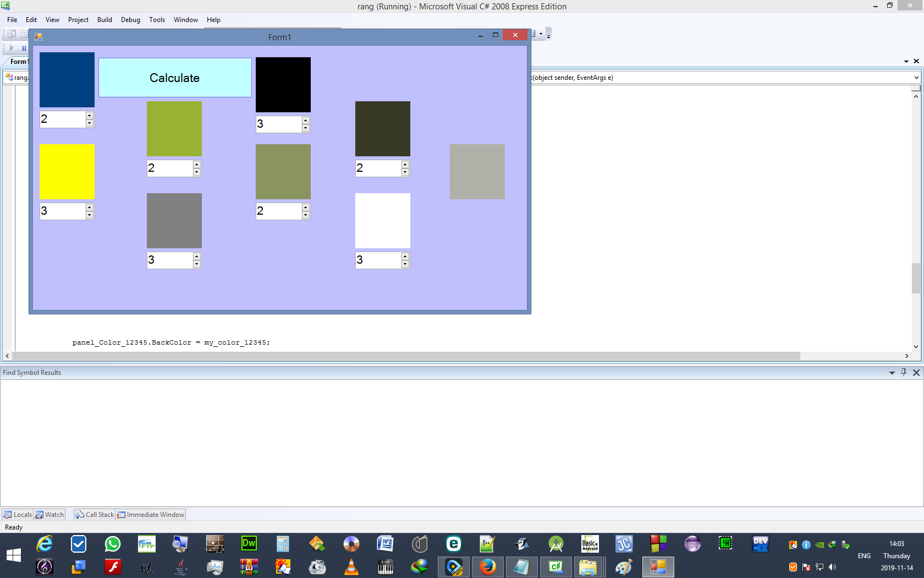Switch to the Call Stack tab
Viewport: 924px width, 578px height.
click(x=95, y=515)
